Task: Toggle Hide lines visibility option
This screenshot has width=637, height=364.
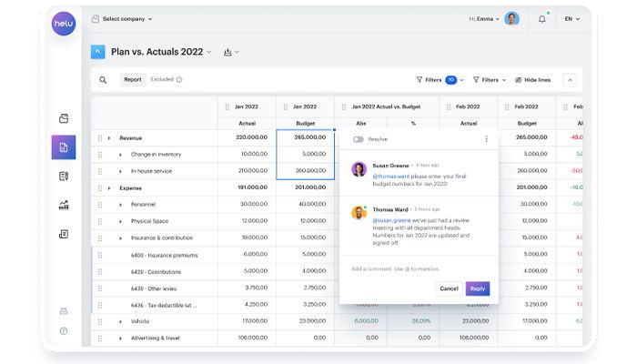Action: [x=532, y=80]
